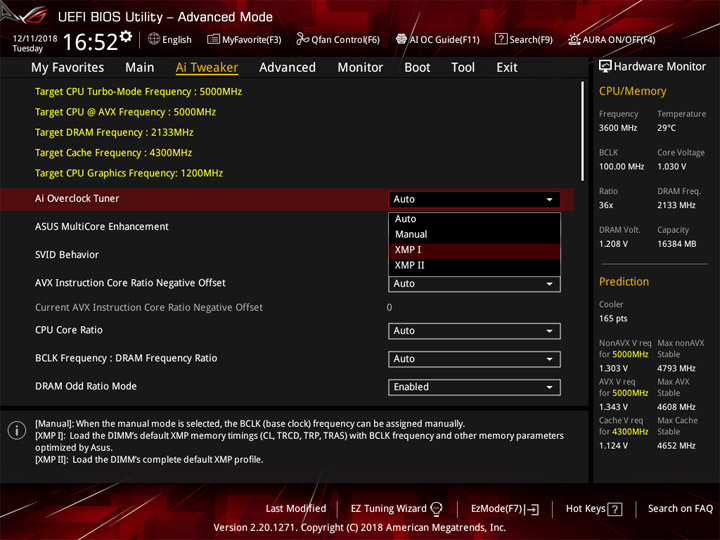The image size is (720, 540).
Task: Click the EzMode exit arrow icon
Action: point(533,509)
